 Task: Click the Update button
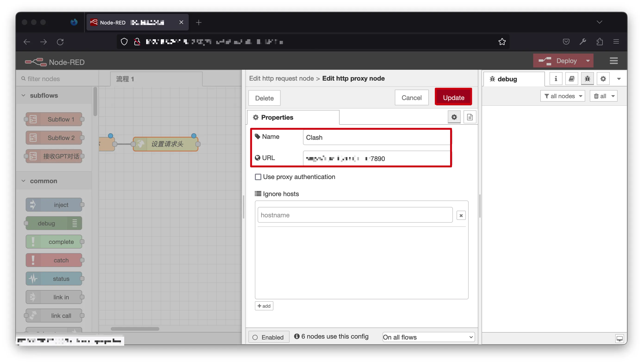453,98
